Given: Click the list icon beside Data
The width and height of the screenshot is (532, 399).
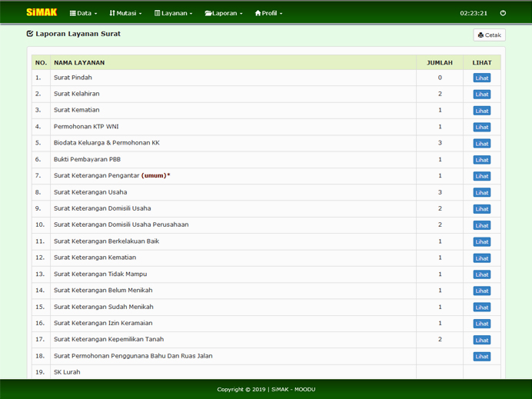Looking at the screenshot, I should tap(73, 13).
